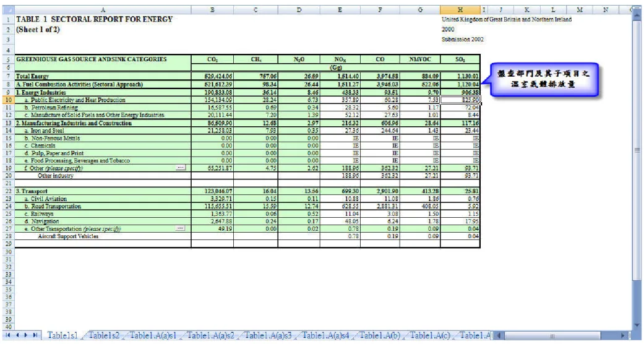Go to next sheet tab arrow
Screen dimensions: 644x344
pos(26,335)
